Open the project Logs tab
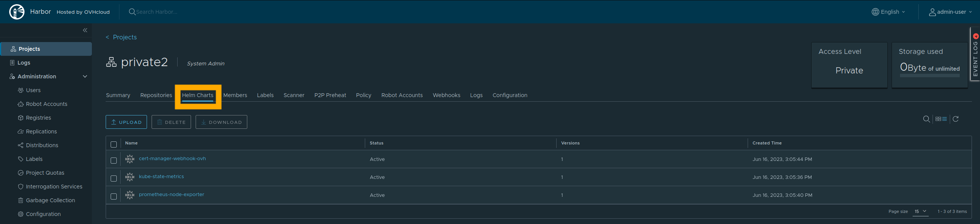Screen dimensions: 980x224 tap(476, 95)
